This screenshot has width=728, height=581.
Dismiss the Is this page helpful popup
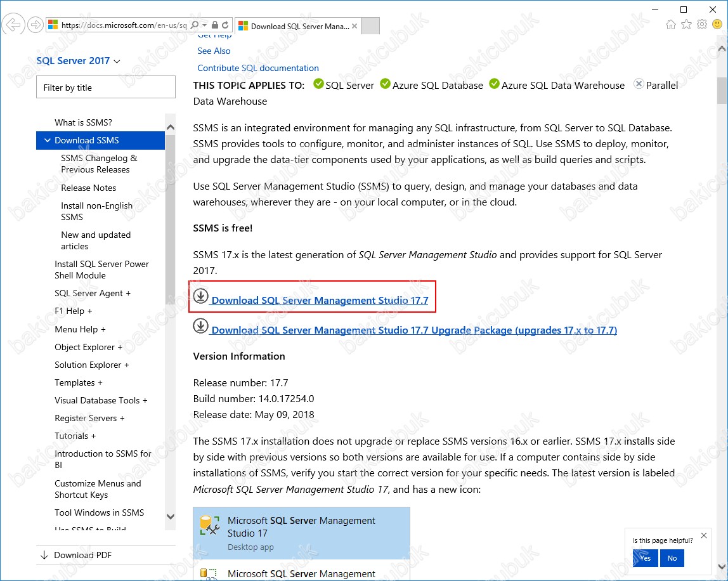pyautogui.click(x=704, y=535)
